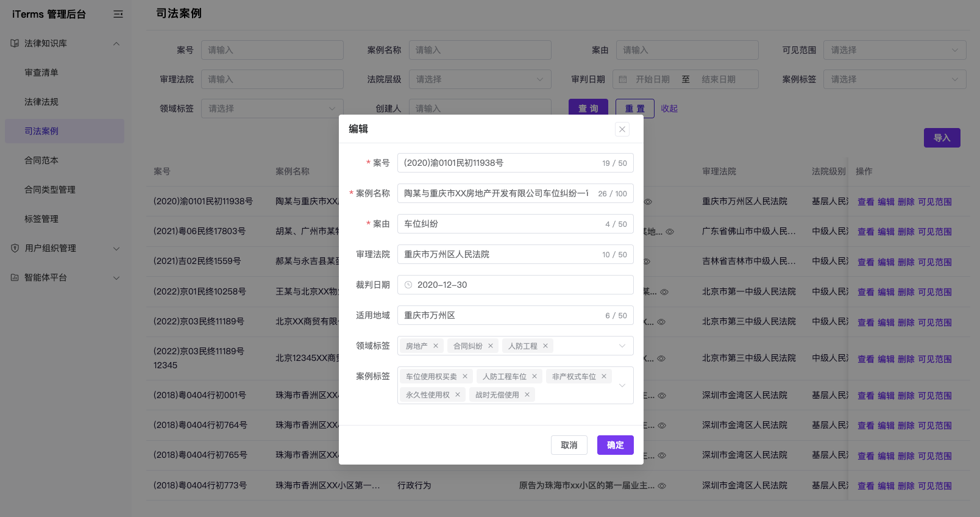Expand the 智能体平台 menu group
The image size is (980, 517).
click(x=116, y=277)
